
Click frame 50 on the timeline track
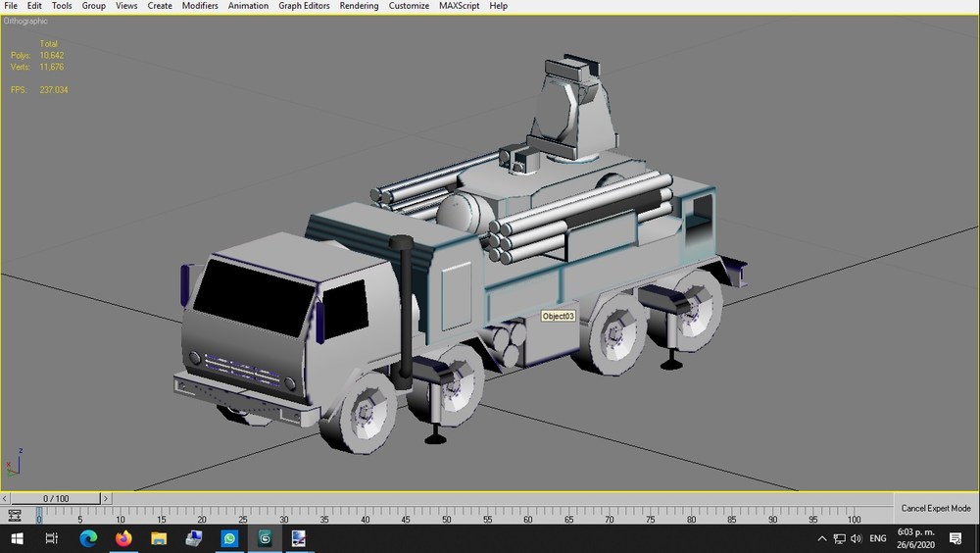click(447, 516)
